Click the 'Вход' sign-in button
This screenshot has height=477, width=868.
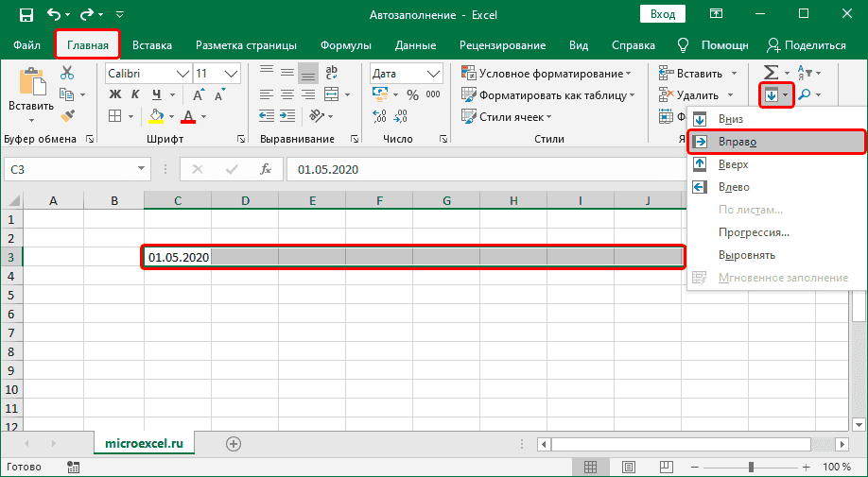pos(663,14)
